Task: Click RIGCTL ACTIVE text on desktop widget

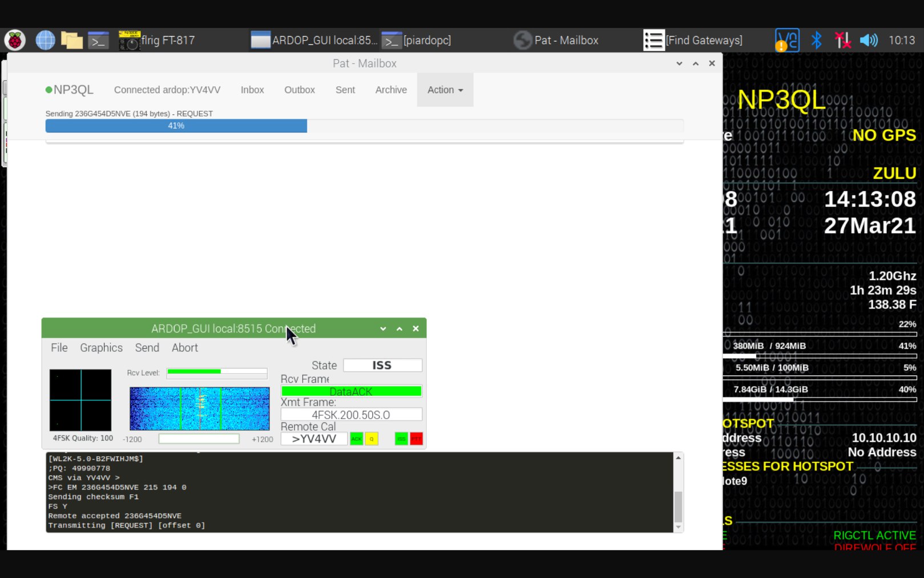Action: [874, 535]
